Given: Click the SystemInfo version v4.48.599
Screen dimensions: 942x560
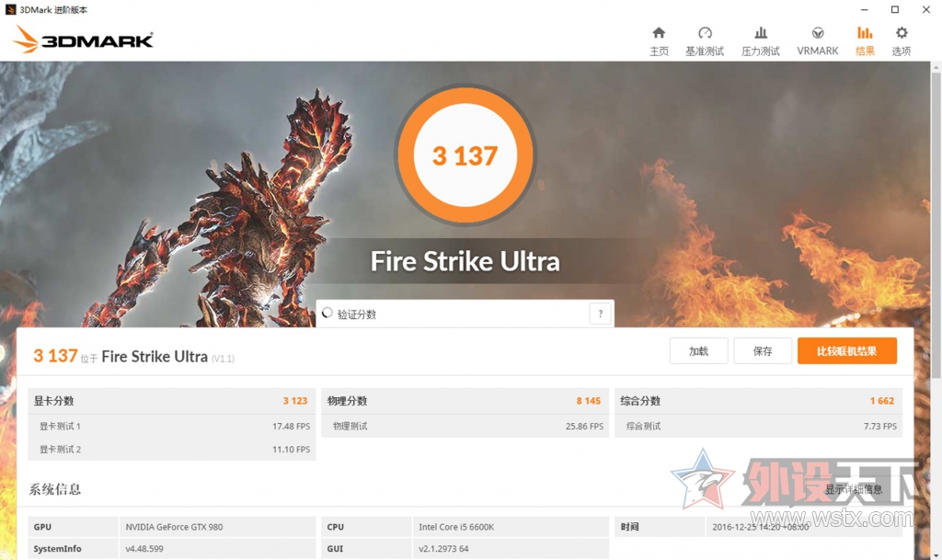Looking at the screenshot, I should point(144,549).
